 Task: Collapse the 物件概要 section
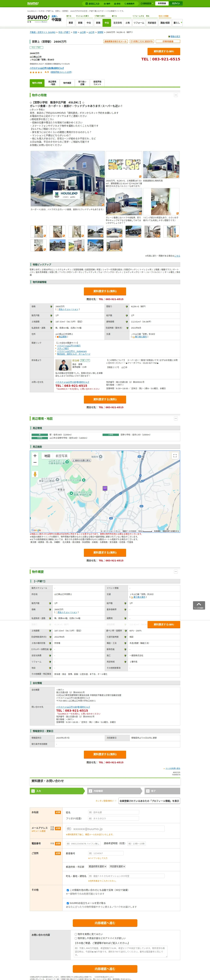coord(176,572)
